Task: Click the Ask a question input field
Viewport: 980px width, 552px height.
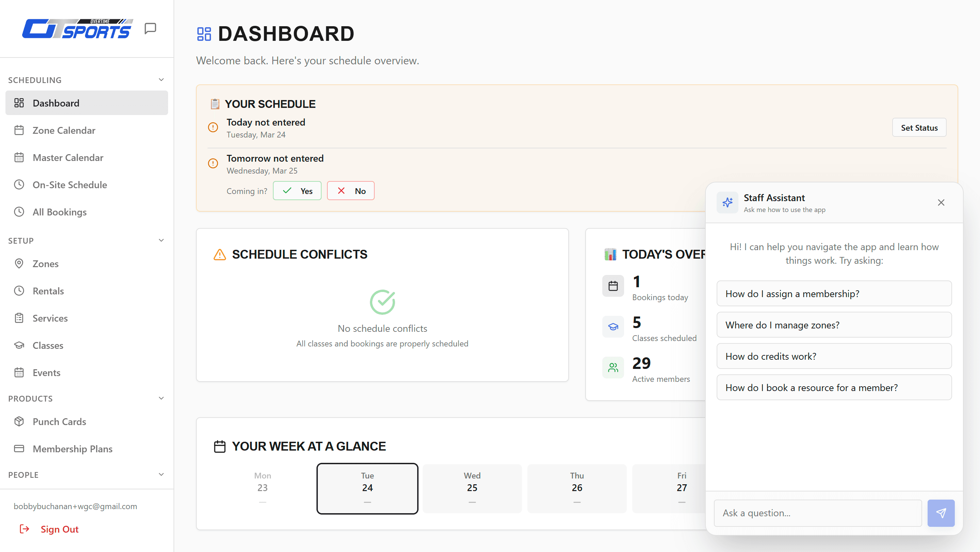Action: point(817,513)
